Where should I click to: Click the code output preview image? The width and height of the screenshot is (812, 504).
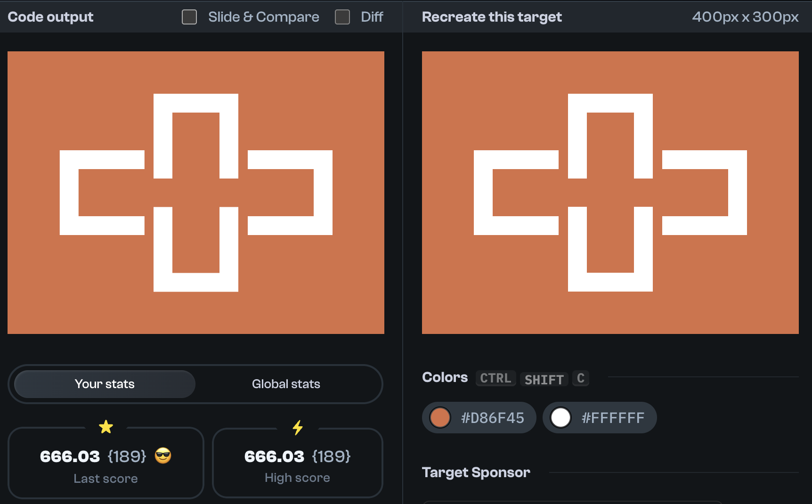point(195,192)
